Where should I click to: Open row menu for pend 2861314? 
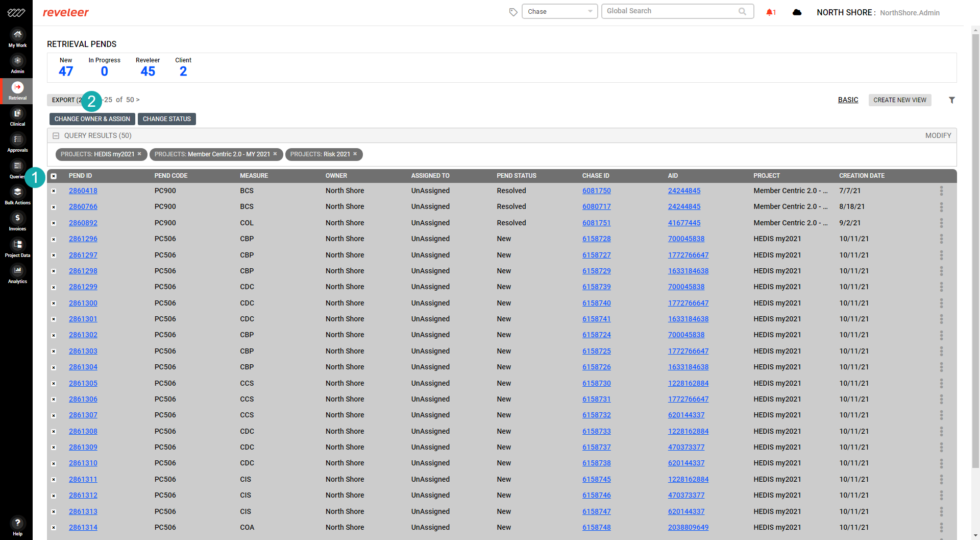click(941, 527)
